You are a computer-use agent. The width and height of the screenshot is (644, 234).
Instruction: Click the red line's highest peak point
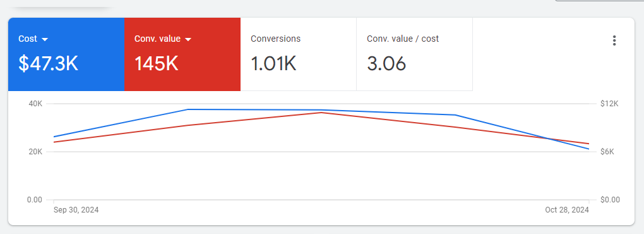(321, 113)
